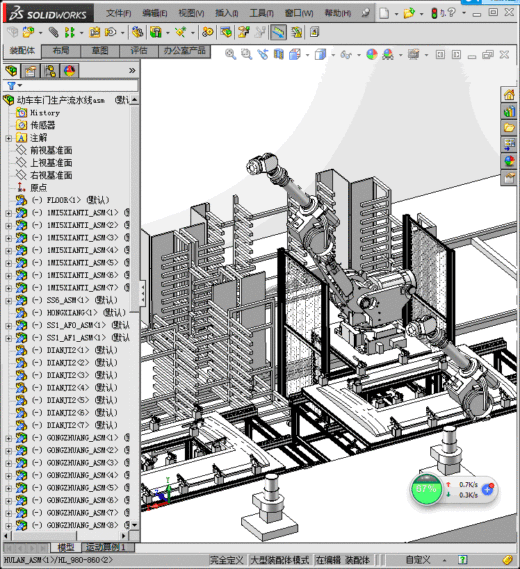Open the filter dropdown in feature tree
Screen dimensions: 520x569
click(15, 86)
